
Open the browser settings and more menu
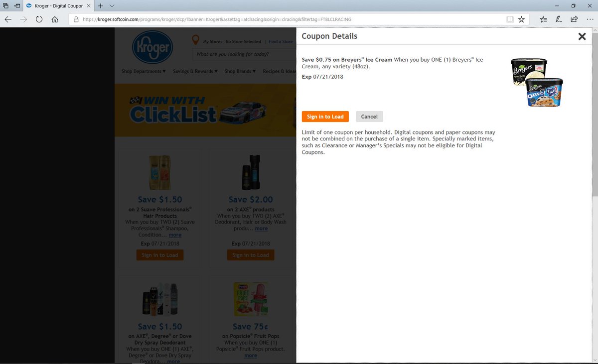pyautogui.click(x=590, y=19)
